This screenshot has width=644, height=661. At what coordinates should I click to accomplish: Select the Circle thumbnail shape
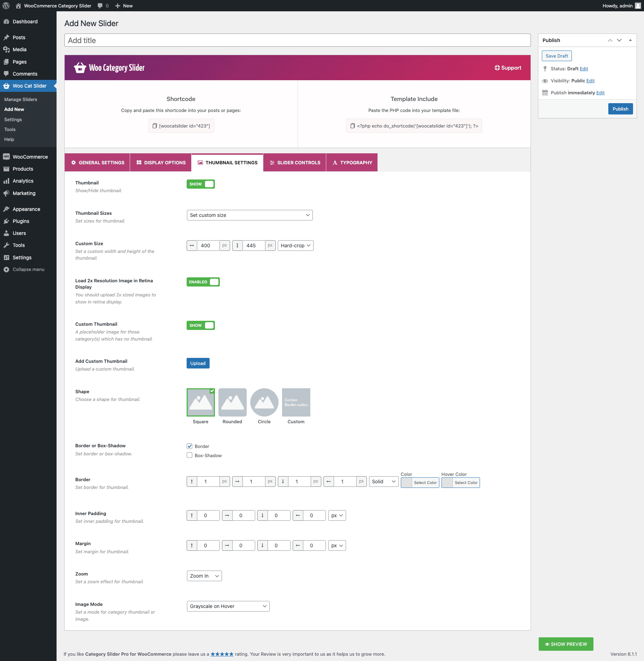pyautogui.click(x=264, y=402)
